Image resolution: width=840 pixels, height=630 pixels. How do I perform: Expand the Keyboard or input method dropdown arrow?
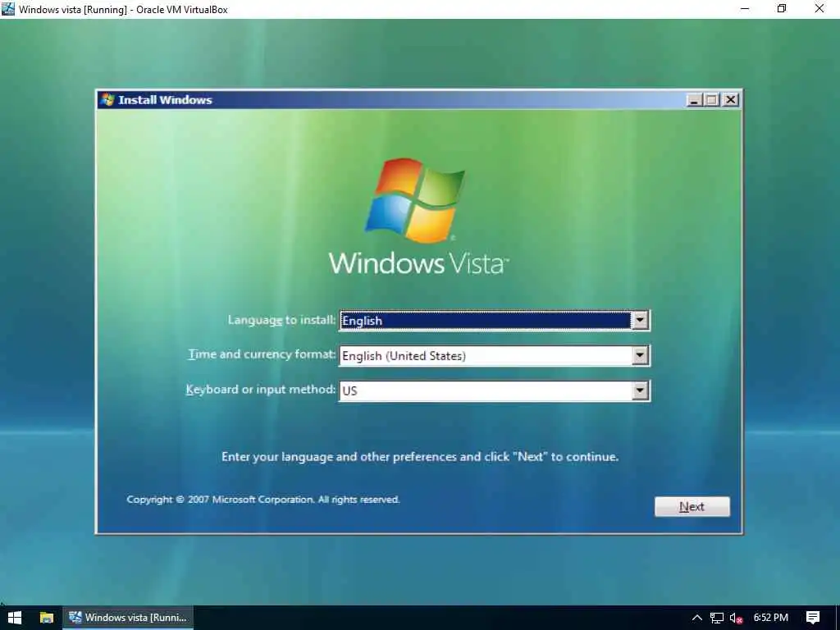pyautogui.click(x=640, y=390)
